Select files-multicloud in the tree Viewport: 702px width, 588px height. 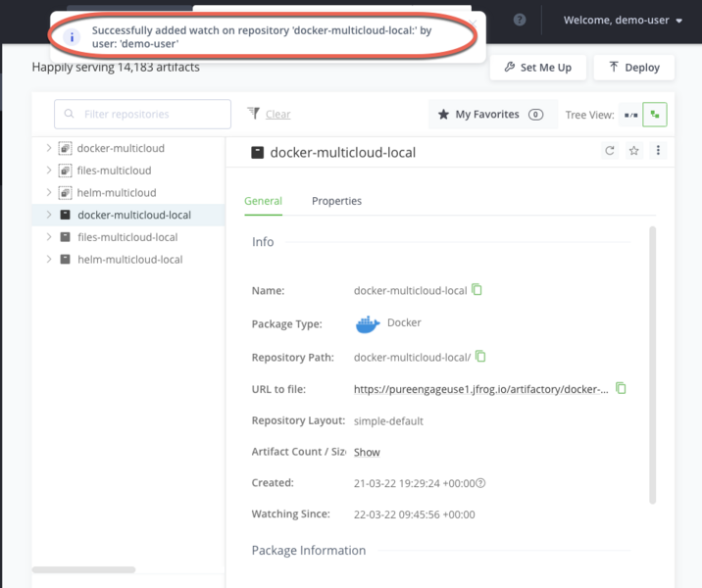pyautogui.click(x=114, y=171)
